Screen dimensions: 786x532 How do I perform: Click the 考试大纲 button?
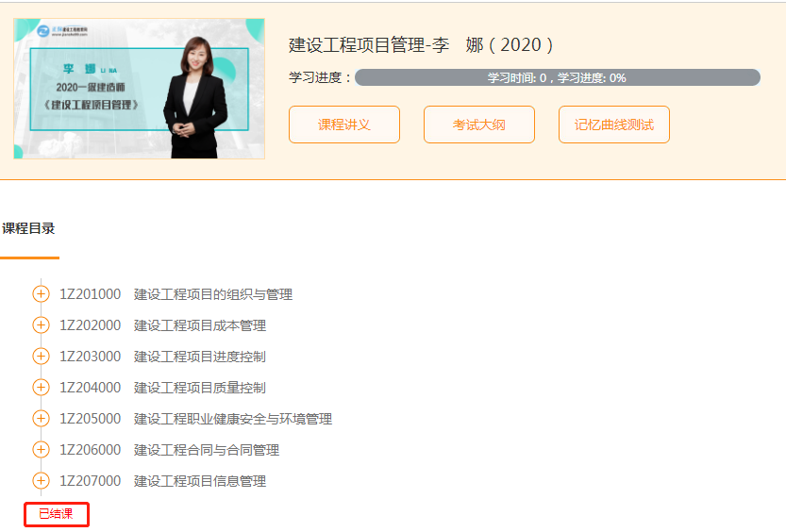click(479, 125)
